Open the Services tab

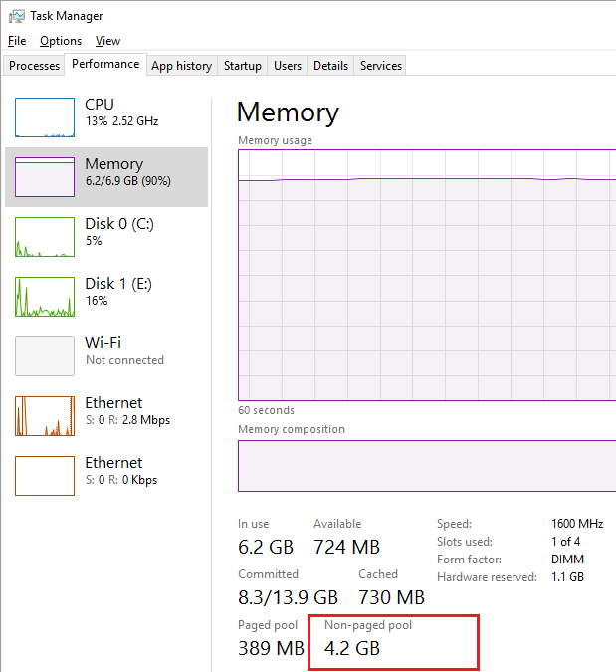[381, 66]
